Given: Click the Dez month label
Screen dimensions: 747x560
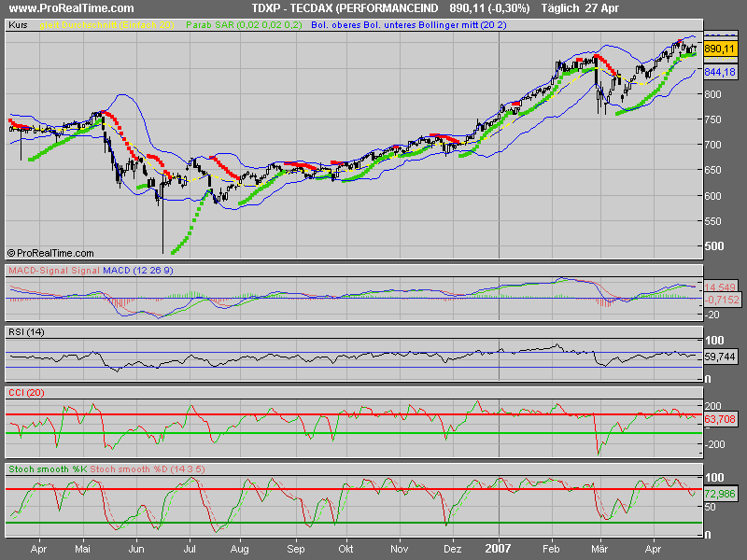Looking at the screenshot, I should (453, 549).
